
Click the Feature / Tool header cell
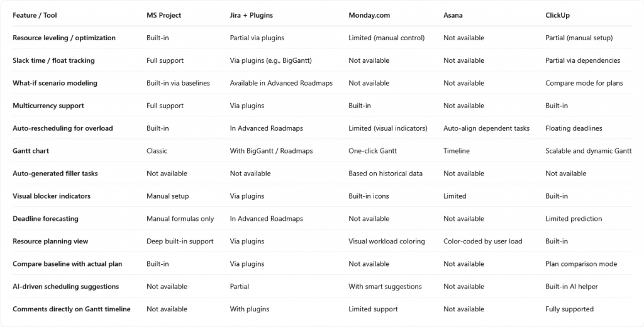click(35, 15)
